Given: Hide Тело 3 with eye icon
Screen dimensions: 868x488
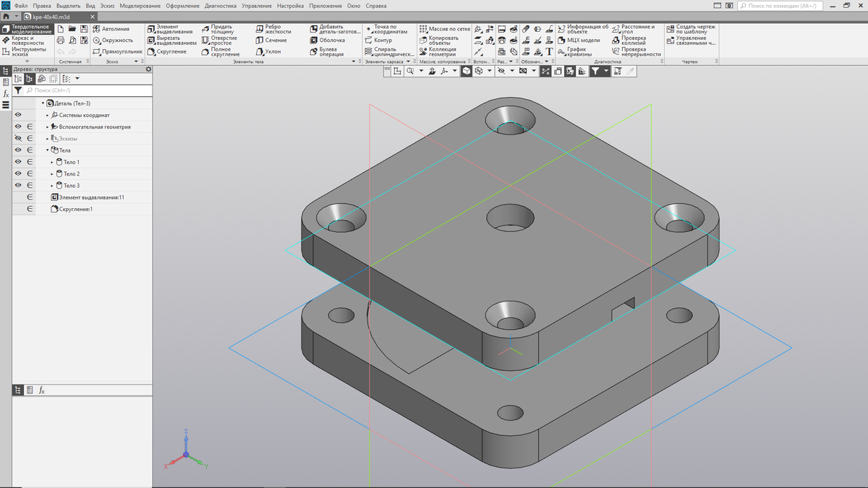Looking at the screenshot, I should [18, 185].
